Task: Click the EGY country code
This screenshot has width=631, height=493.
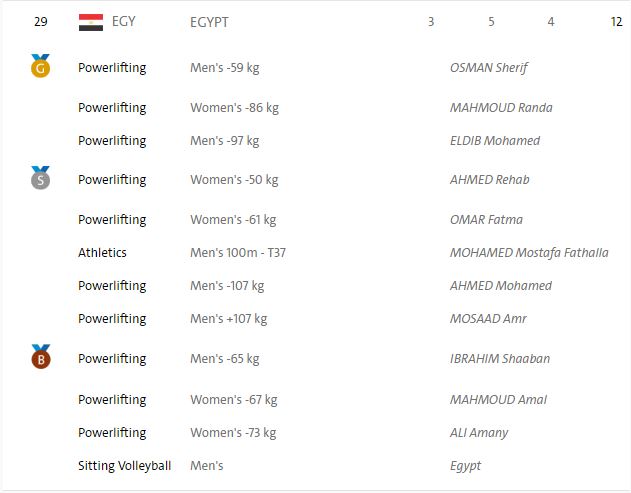Action: coord(124,21)
